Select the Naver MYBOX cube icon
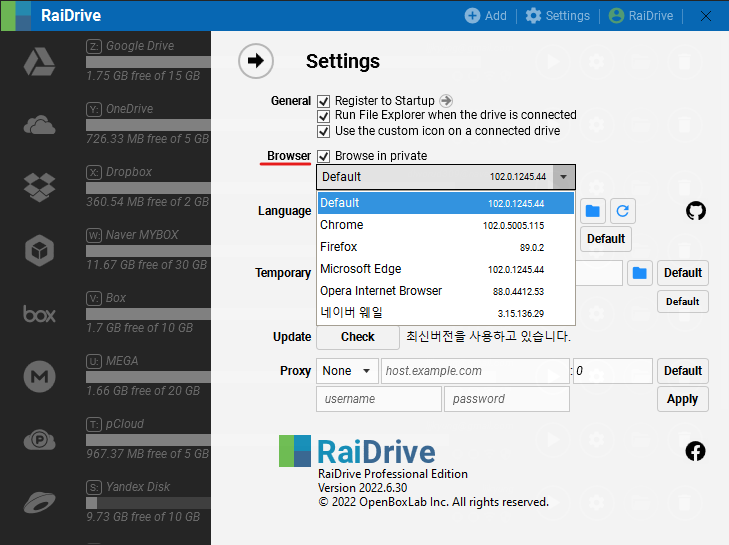Viewport: 729px width, 545px height. click(x=40, y=251)
